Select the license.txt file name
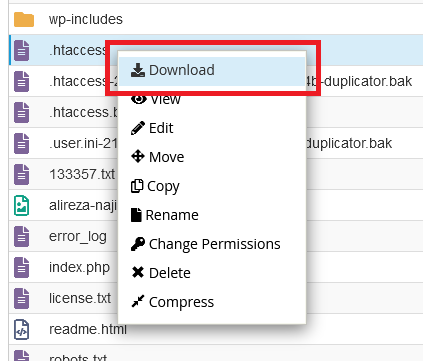The height and width of the screenshot is (361, 423). [80, 298]
